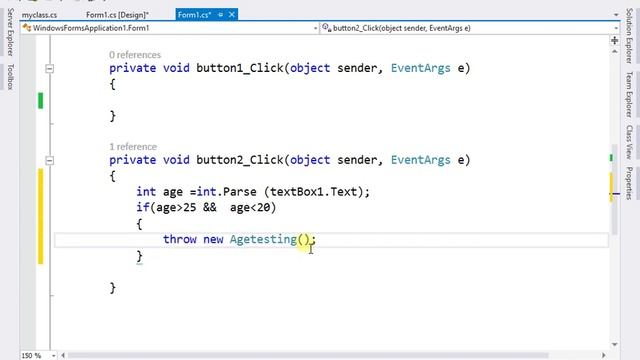Image resolution: width=640 pixels, height=360 pixels.
Task: Open the Class View side panel
Action: coord(629,142)
